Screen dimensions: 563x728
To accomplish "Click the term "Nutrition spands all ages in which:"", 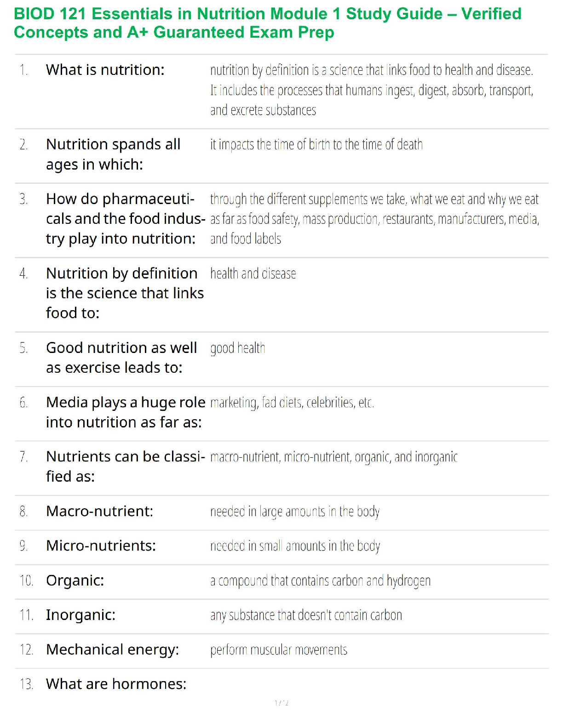I will pos(113,154).
